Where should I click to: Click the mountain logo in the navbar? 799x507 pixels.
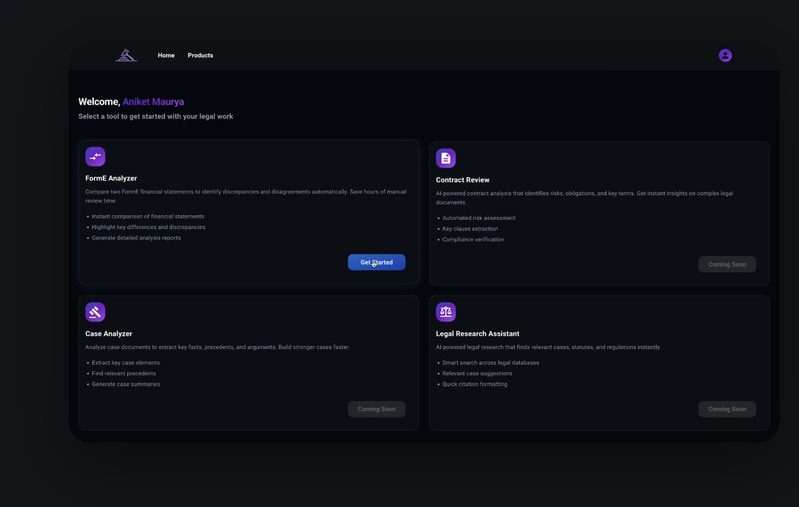tap(125, 56)
